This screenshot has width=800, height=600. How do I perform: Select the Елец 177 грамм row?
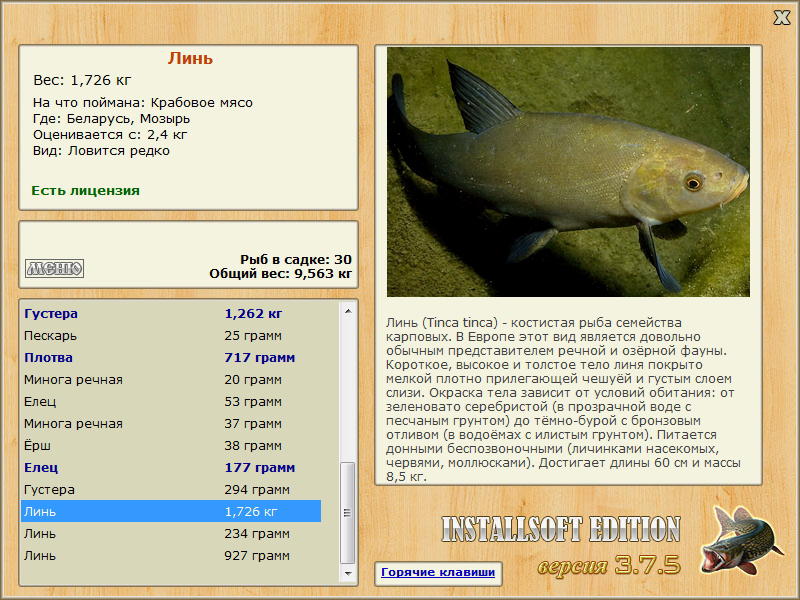point(171,467)
